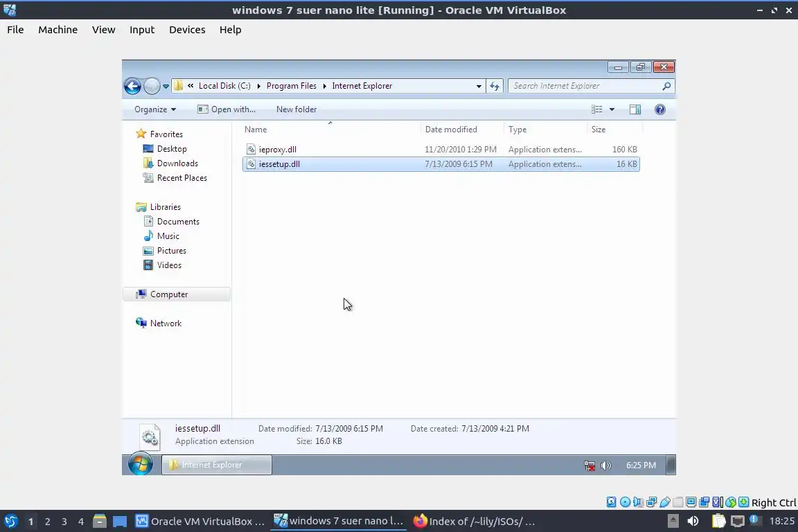Click Local Disk (C:) in address bar
This screenshot has width=798, height=532.
(224, 86)
